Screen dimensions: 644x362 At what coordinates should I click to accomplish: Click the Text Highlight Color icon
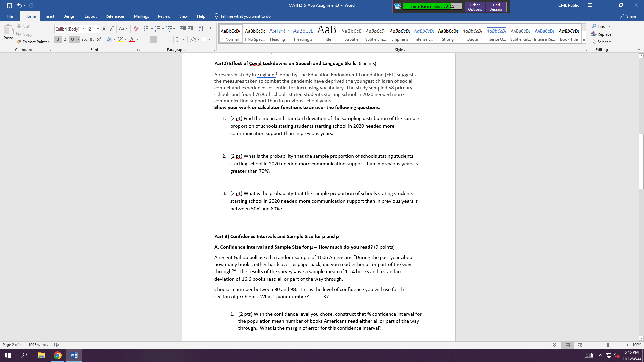coord(121,39)
